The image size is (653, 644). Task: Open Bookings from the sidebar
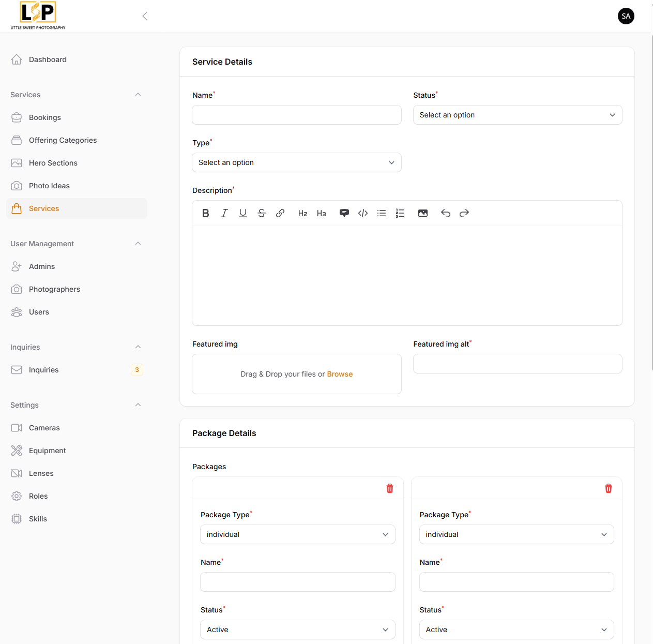pos(45,117)
